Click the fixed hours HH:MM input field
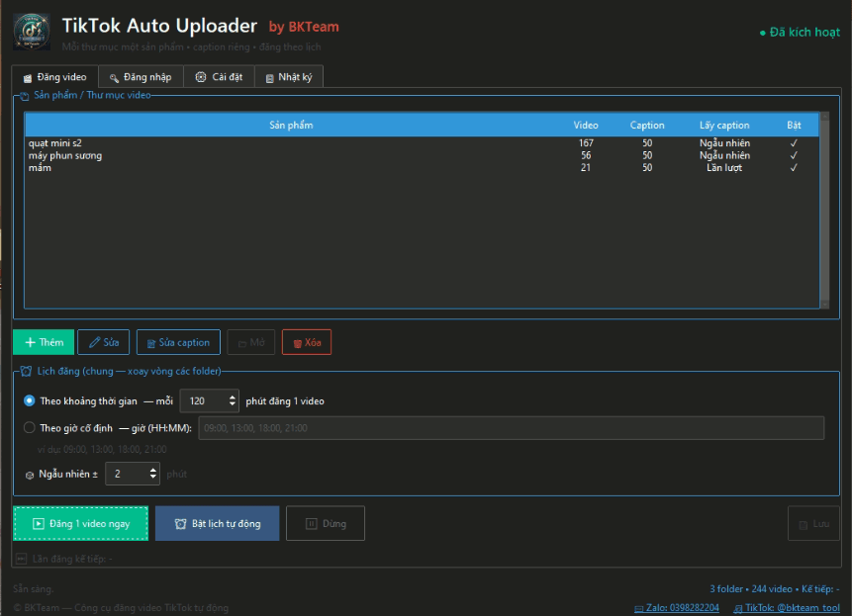Image resolution: width=852 pixels, height=616 pixels. 511,428
